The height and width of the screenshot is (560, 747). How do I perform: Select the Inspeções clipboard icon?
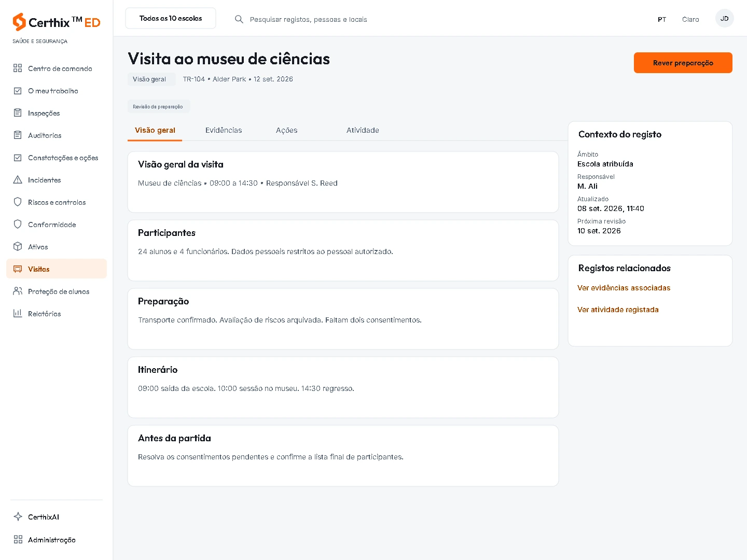click(x=18, y=113)
